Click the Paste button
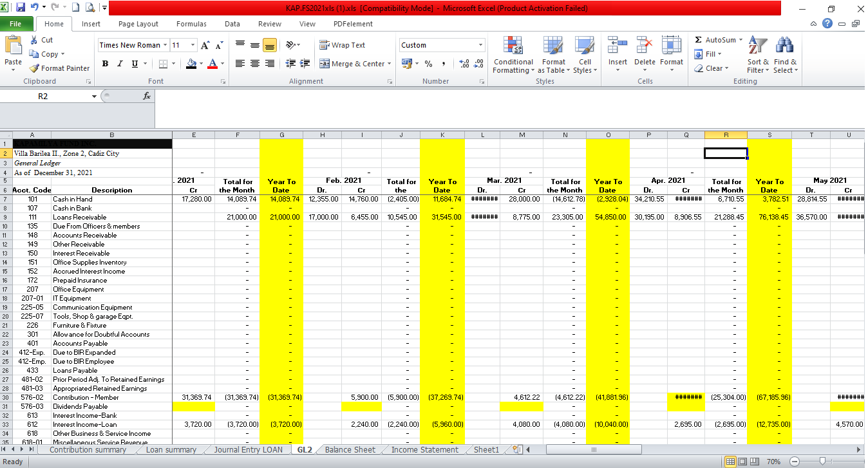 click(14, 53)
